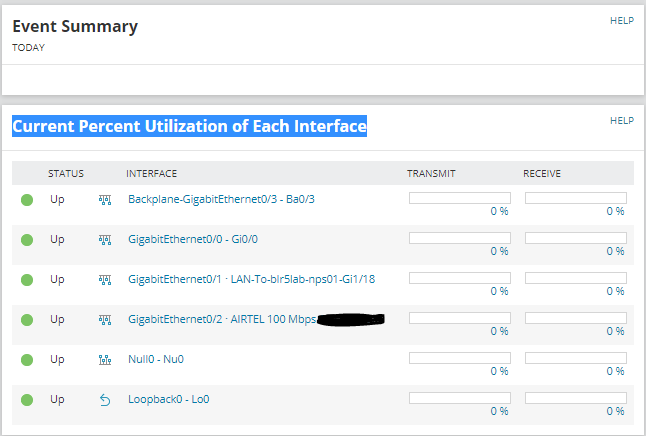
Task: Click the receive utilization bar for GigabitEthernet0/1
Action: (x=576, y=278)
